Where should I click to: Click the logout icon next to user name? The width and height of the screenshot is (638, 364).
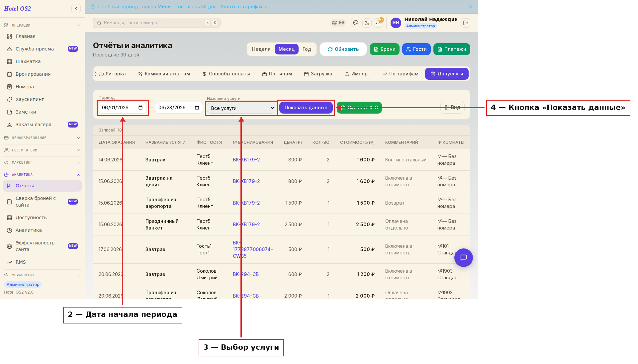click(466, 23)
